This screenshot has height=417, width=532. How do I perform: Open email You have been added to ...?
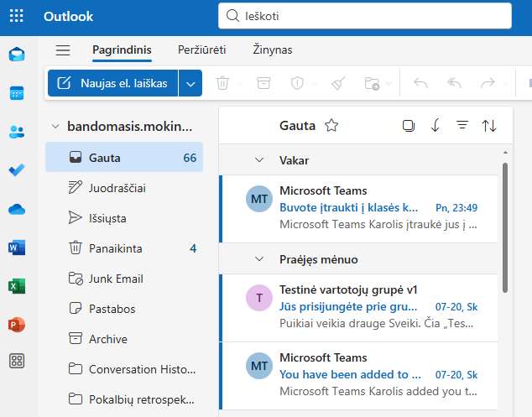pyautogui.click(x=359, y=376)
